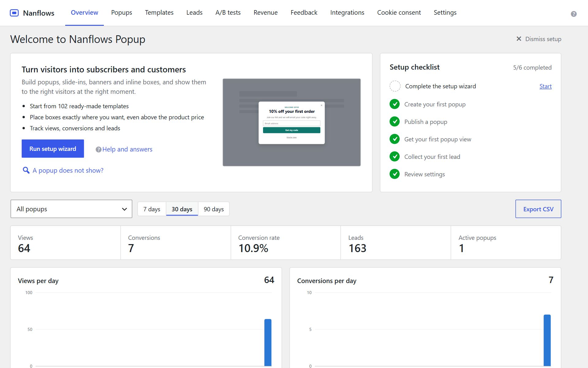Open the help question mark icon at top right
588x368 pixels.
[574, 14]
